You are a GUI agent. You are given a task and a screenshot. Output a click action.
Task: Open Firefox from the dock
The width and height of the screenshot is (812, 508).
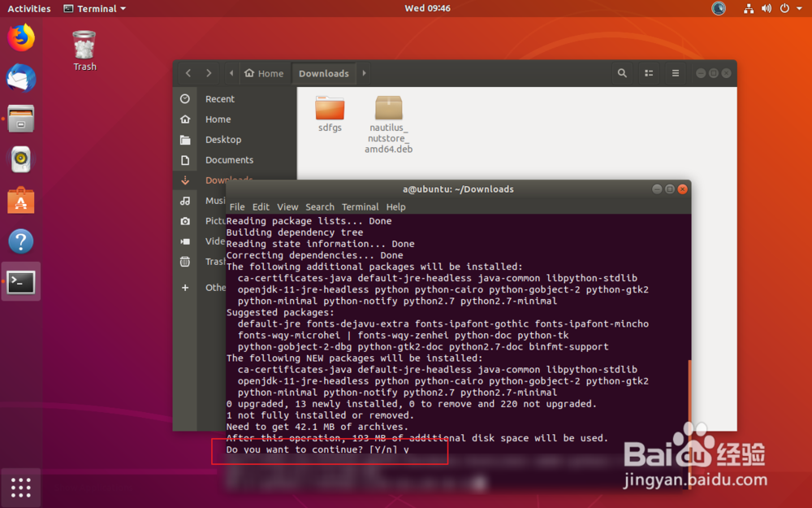(20, 37)
